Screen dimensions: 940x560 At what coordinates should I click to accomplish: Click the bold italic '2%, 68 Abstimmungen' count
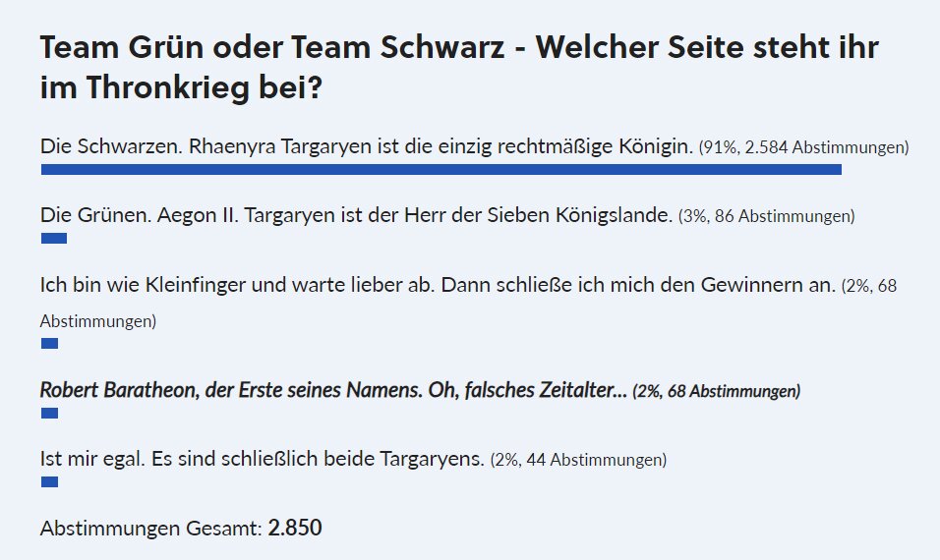coord(716,392)
